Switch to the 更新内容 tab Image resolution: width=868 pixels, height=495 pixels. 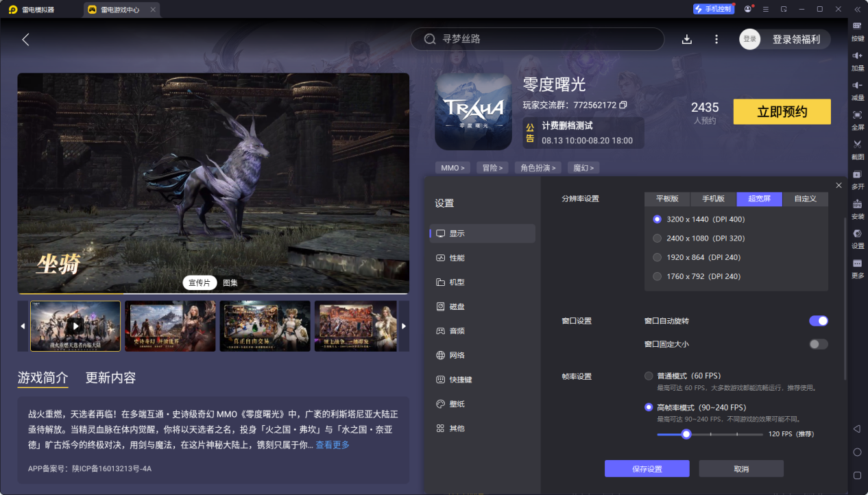click(x=110, y=378)
